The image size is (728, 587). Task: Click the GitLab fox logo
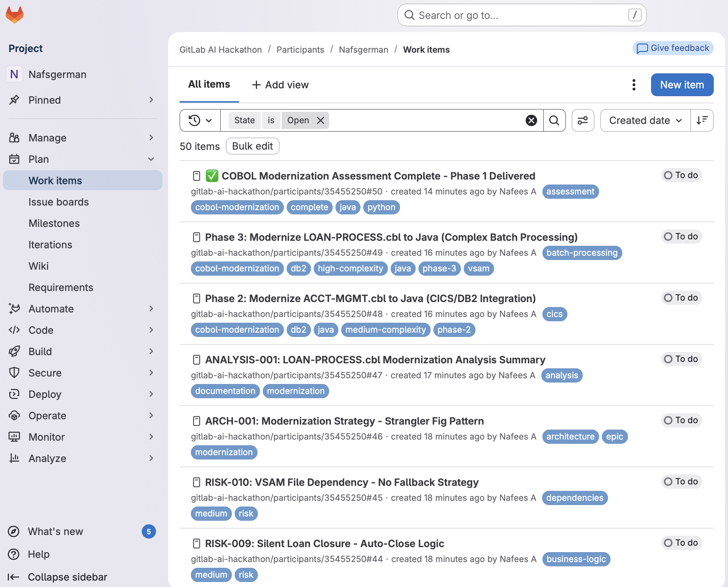tap(15, 15)
